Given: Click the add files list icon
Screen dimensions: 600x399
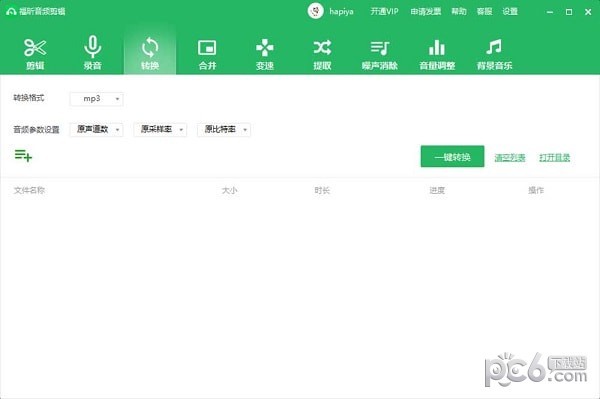Looking at the screenshot, I should (x=23, y=155).
